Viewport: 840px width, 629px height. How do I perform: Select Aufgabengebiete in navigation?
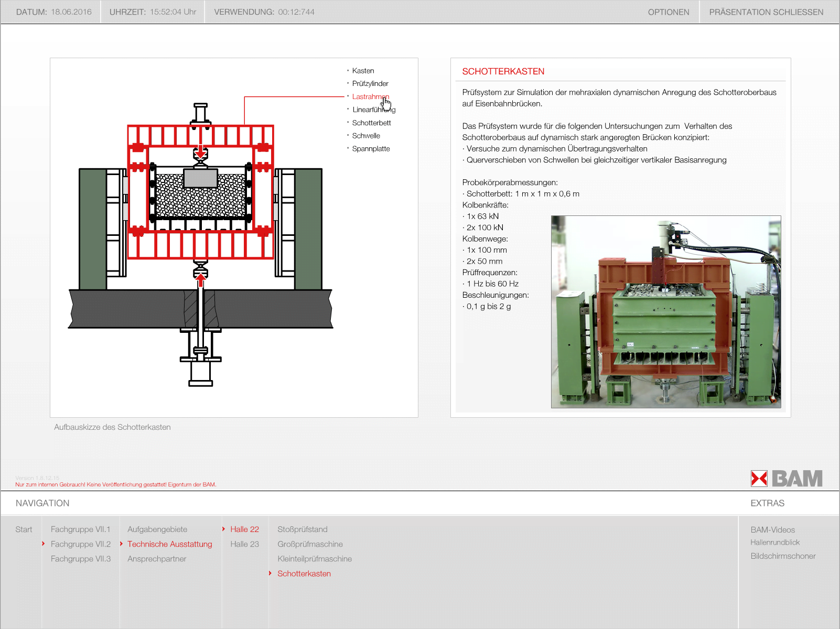[x=157, y=529]
